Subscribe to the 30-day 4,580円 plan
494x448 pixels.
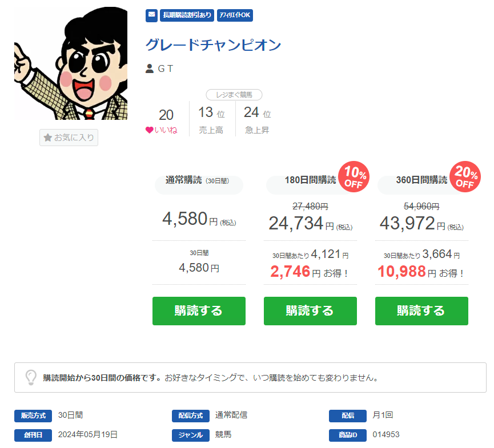[199, 310]
